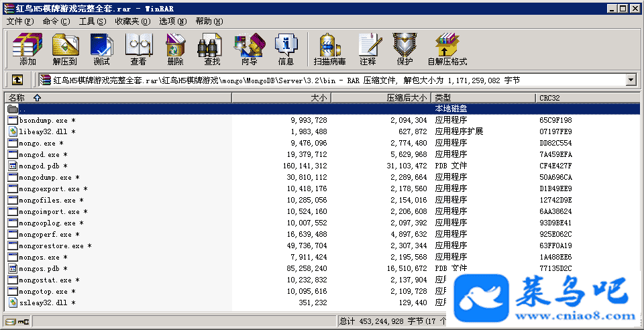The height and width of the screenshot is (330, 644).
Task: Click the mongos.pdb file icon
Action: [x=13, y=268]
